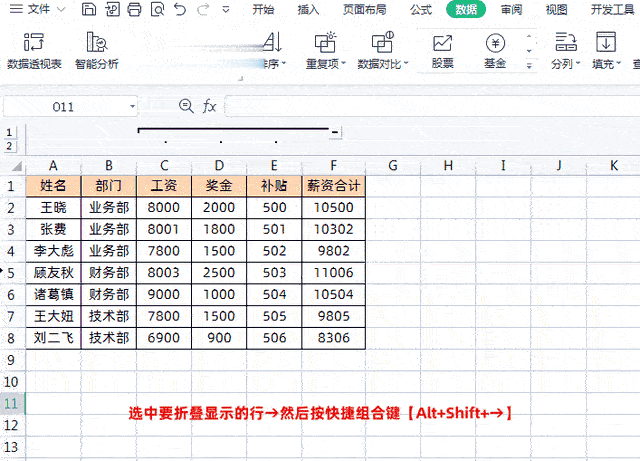Click the zoom magnifier beside formula bar
This screenshot has width=640, height=461.
coord(186,106)
